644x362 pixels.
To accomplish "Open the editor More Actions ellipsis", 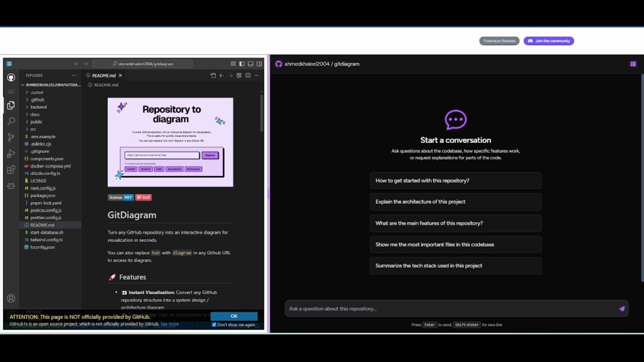I will pyautogui.click(x=257, y=75).
